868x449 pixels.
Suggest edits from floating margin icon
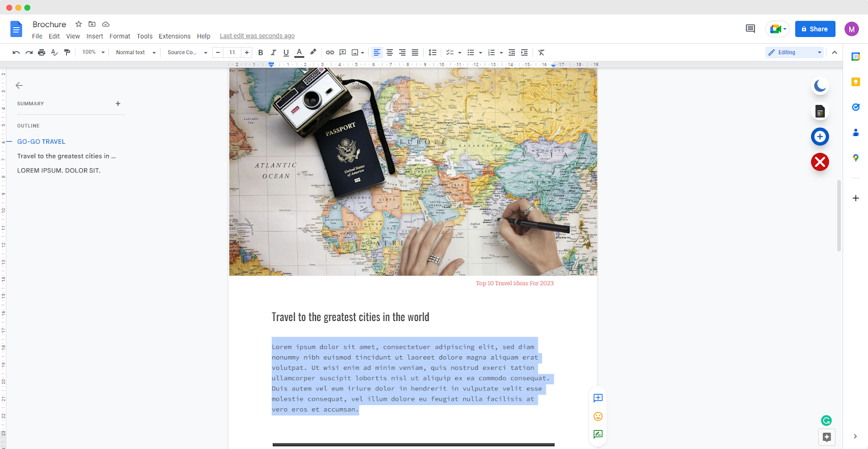coord(598,434)
